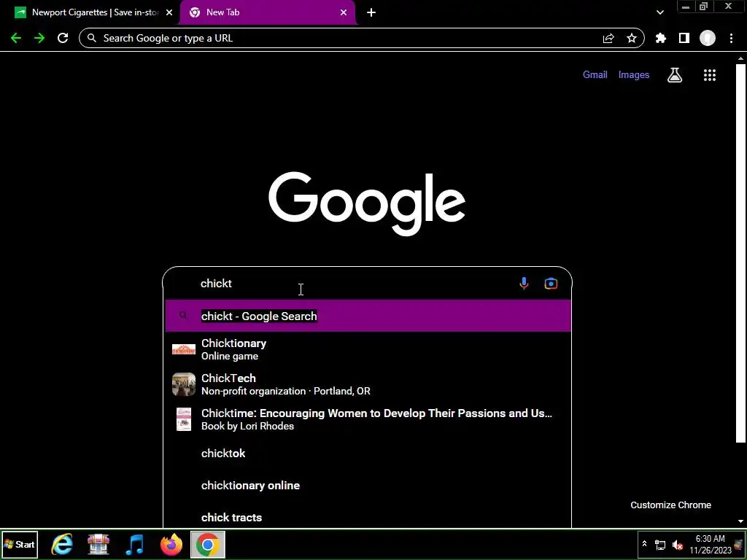Close the Newport Cigarettes tab

pos(169,13)
